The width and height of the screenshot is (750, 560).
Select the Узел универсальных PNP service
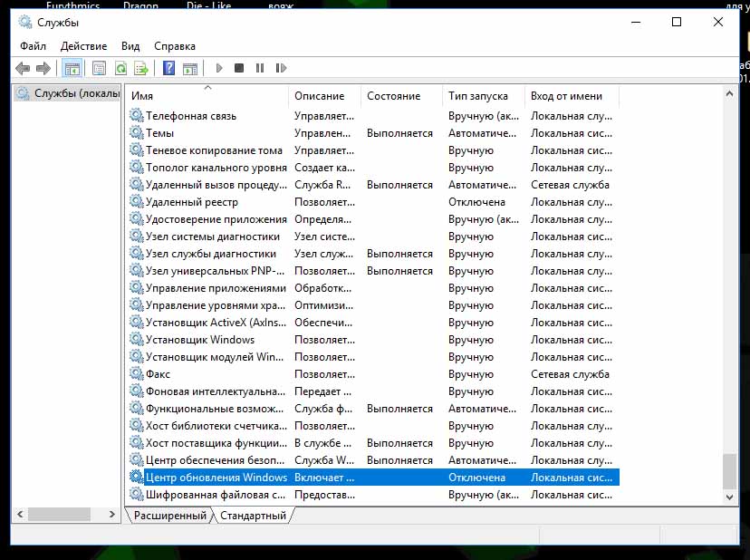374,271
